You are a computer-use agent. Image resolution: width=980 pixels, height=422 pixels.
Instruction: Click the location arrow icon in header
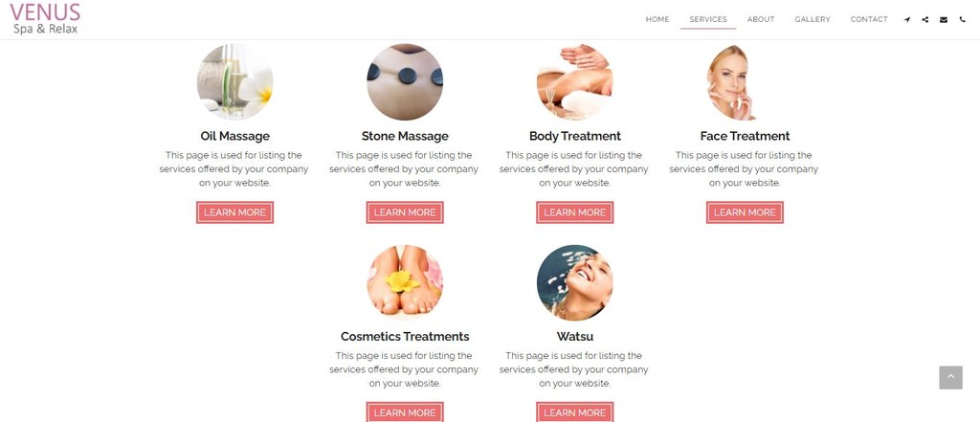coord(907,19)
